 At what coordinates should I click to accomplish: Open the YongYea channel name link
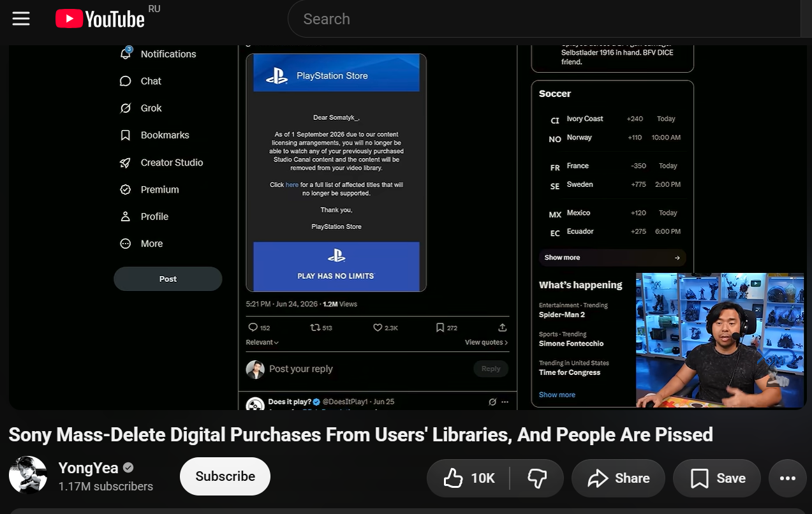pyautogui.click(x=89, y=468)
